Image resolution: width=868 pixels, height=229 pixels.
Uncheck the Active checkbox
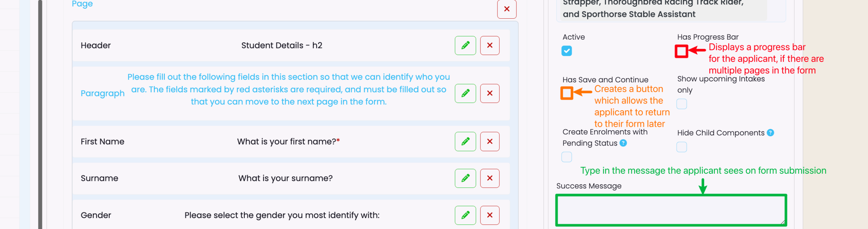567,51
